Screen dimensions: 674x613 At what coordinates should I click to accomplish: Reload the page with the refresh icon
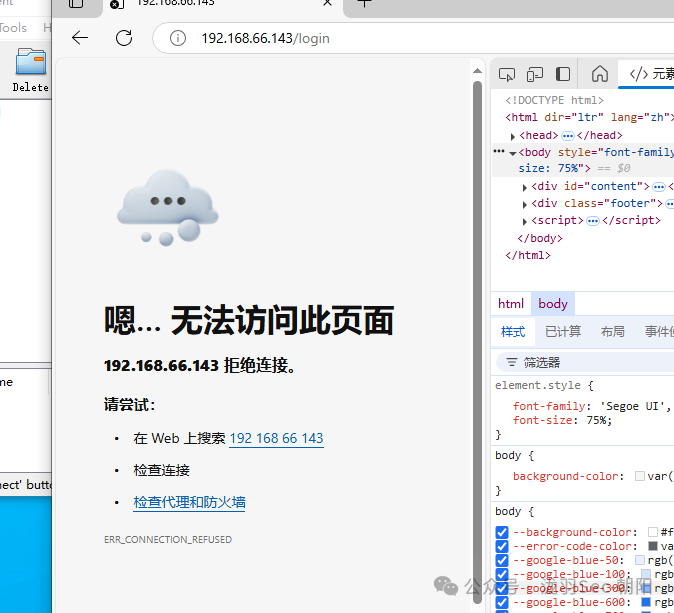click(x=124, y=38)
